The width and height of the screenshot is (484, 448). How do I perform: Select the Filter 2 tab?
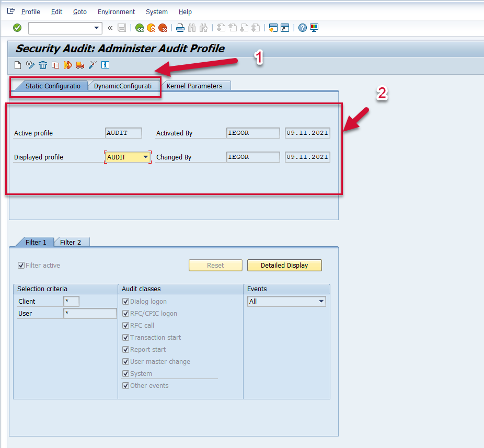tap(71, 242)
